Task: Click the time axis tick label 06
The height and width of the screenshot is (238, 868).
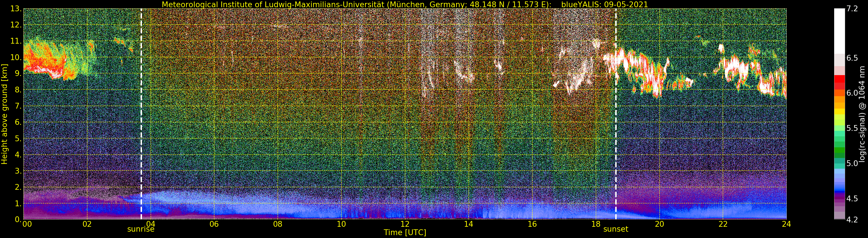Action: [x=214, y=224]
